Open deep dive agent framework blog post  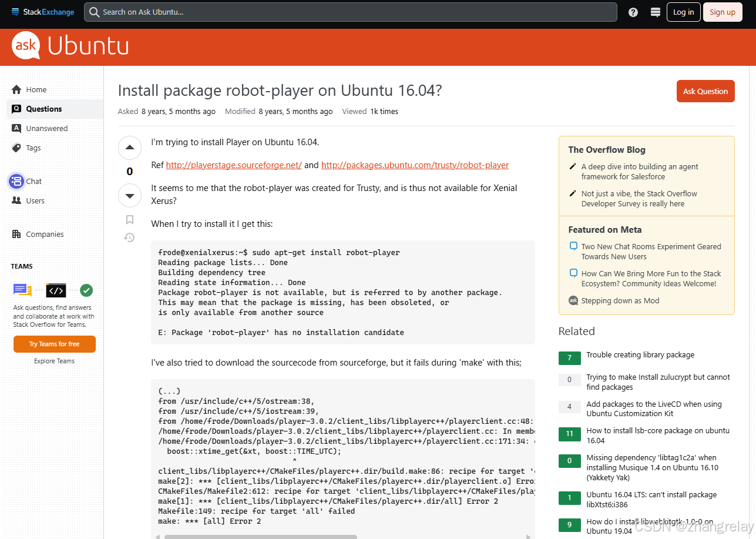click(640, 172)
